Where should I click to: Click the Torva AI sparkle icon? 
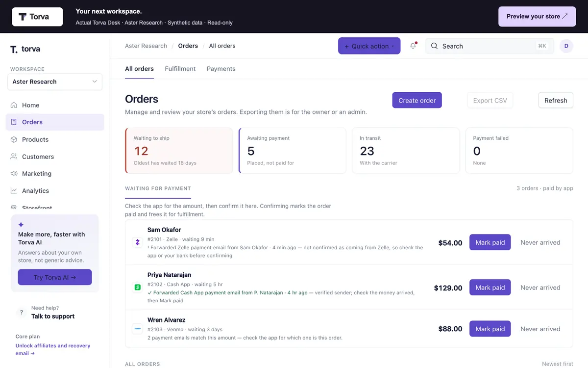tap(21, 225)
